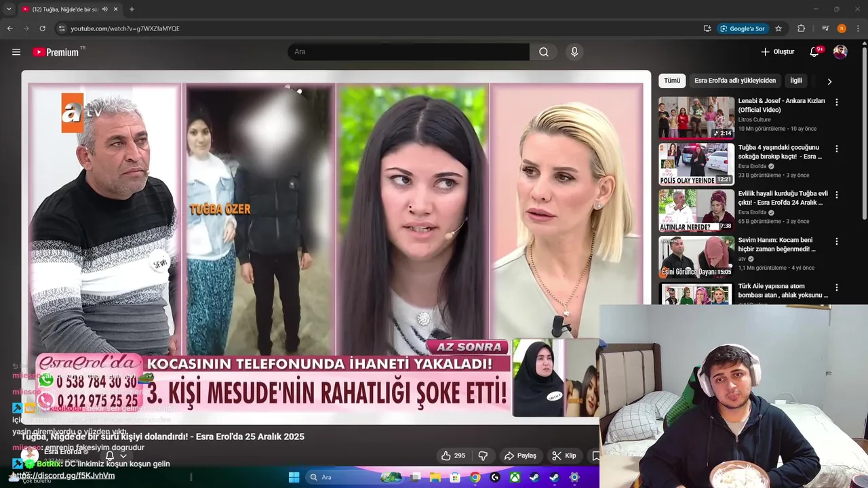Click the 'Oluştur' create button
The height and width of the screenshot is (488, 868).
click(x=777, y=52)
